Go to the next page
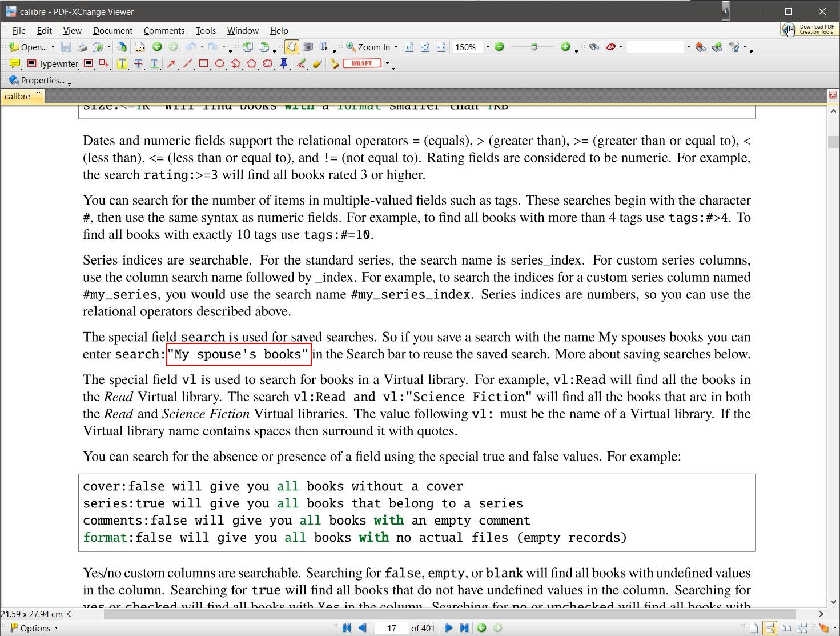The height and width of the screenshot is (636, 840). (448, 628)
